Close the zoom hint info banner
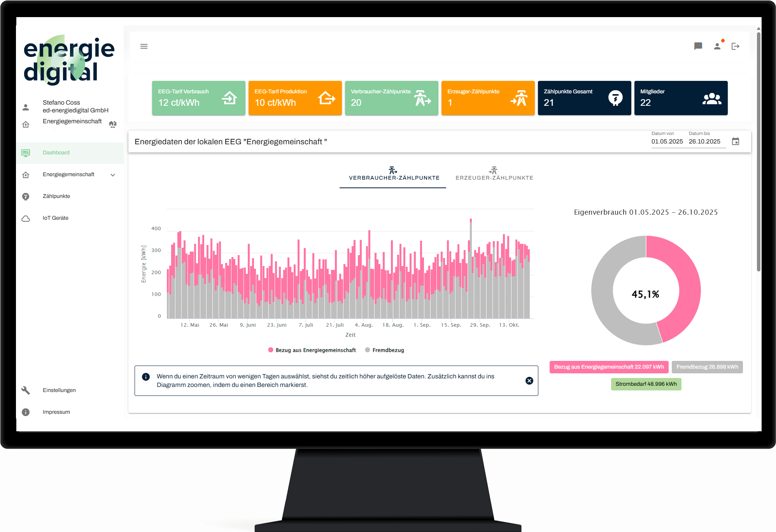776x532 pixels. pyautogui.click(x=529, y=381)
